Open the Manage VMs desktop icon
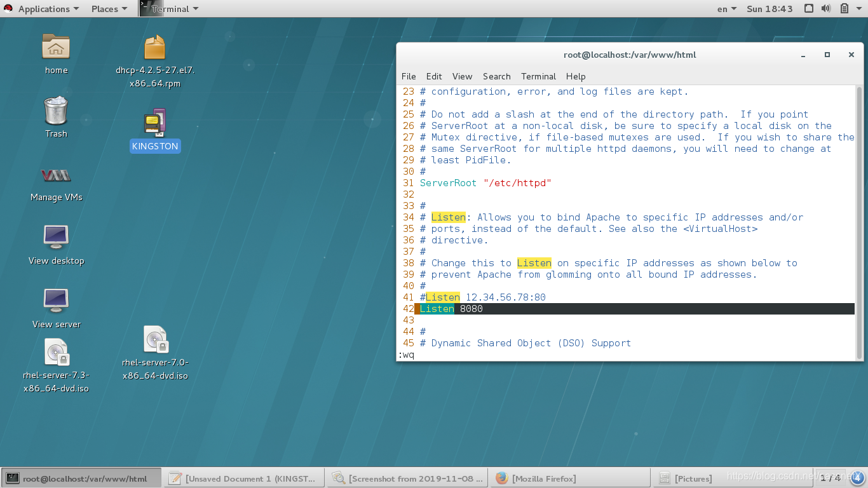Screen dimensions: 868x488 coord(56,175)
